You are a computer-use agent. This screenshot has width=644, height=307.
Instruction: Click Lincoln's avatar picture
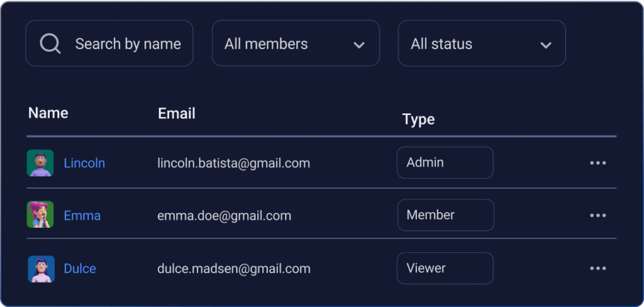point(40,163)
